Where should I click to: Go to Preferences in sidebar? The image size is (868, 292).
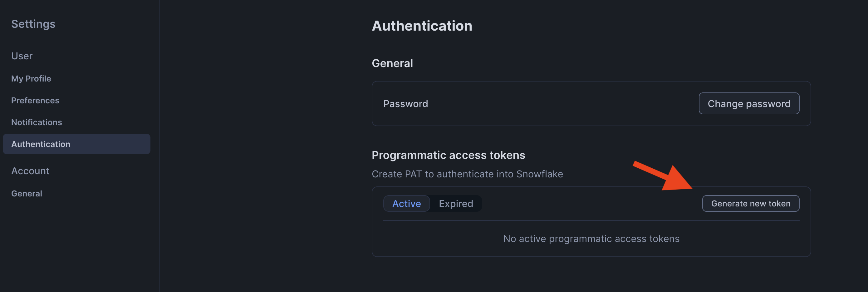35,101
